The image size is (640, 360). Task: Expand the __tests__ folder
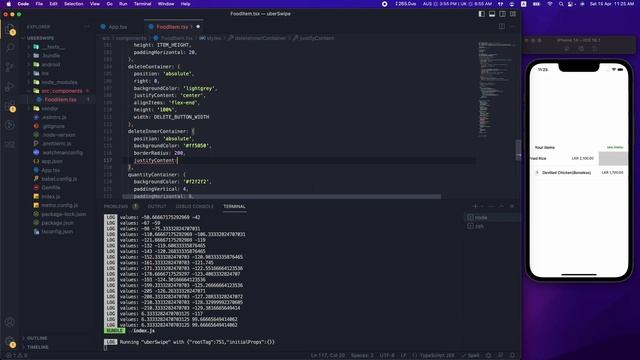pyautogui.click(x=53, y=47)
